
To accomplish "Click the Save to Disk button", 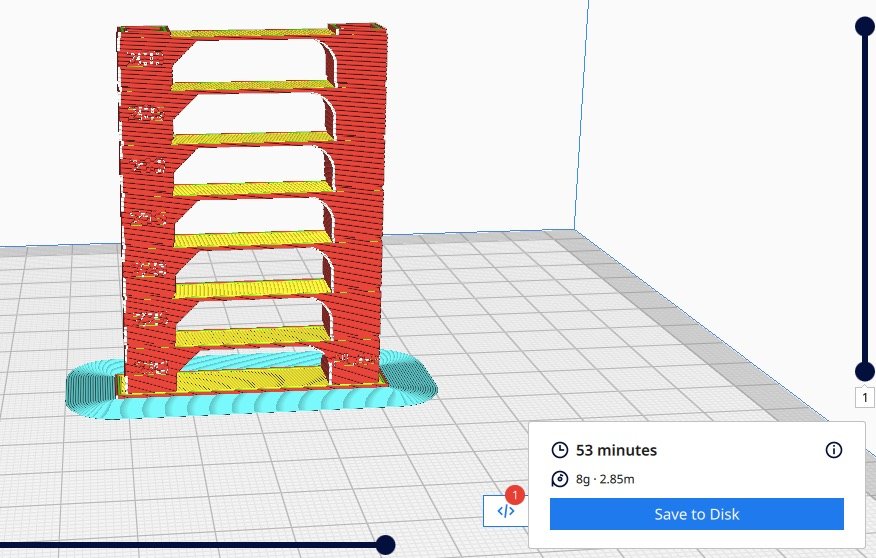I will [x=696, y=514].
